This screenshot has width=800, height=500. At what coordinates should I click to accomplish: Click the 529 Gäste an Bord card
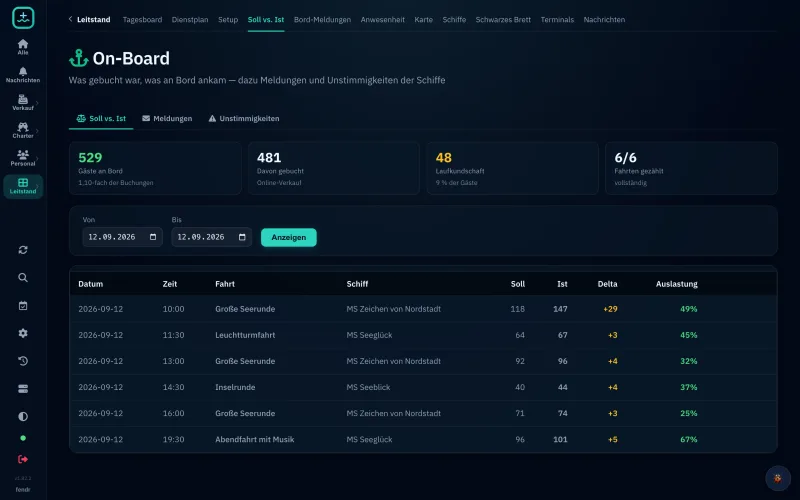pos(155,168)
